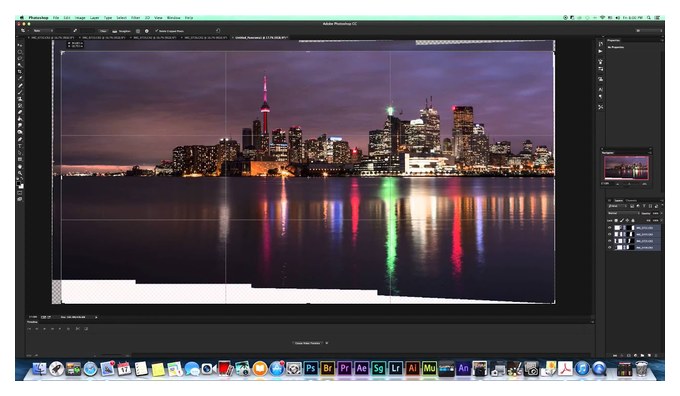This screenshot has width=680, height=396.
Task: Select the Eraser tool
Action: tap(20, 112)
